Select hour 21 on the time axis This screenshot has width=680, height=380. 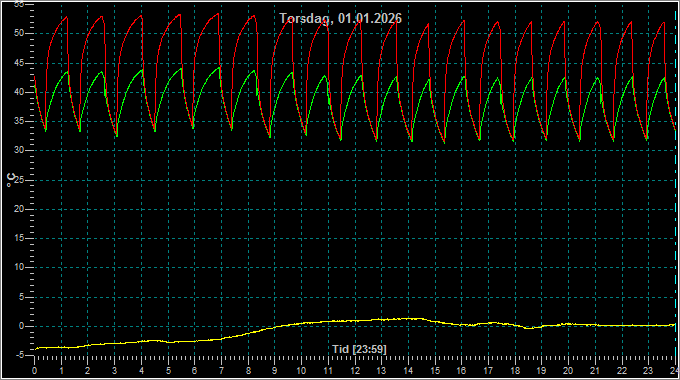[x=595, y=371]
